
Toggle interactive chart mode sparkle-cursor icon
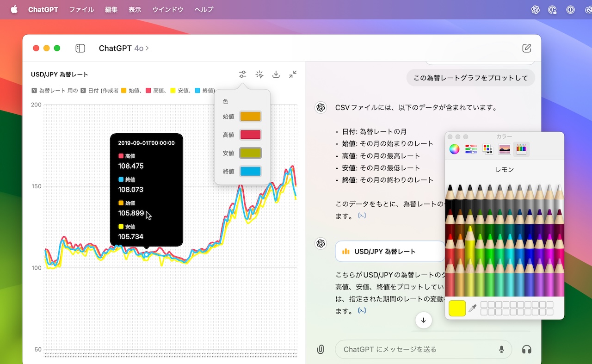point(259,74)
